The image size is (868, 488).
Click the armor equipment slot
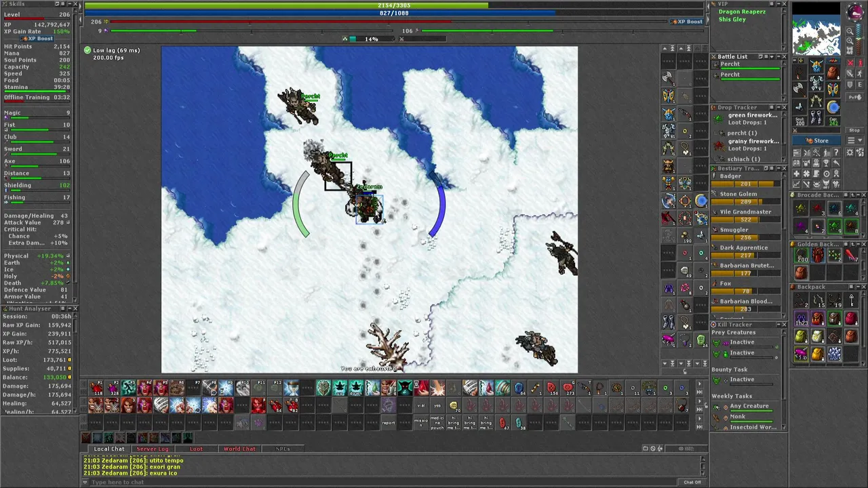pos(816,83)
